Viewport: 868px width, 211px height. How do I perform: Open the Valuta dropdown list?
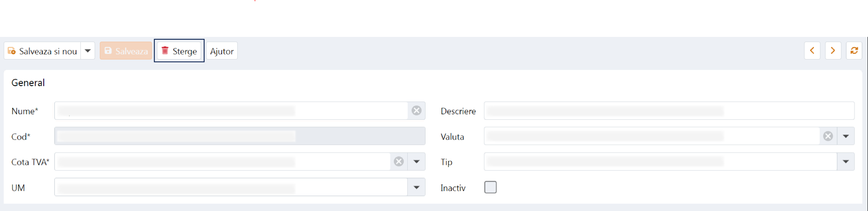click(x=846, y=136)
